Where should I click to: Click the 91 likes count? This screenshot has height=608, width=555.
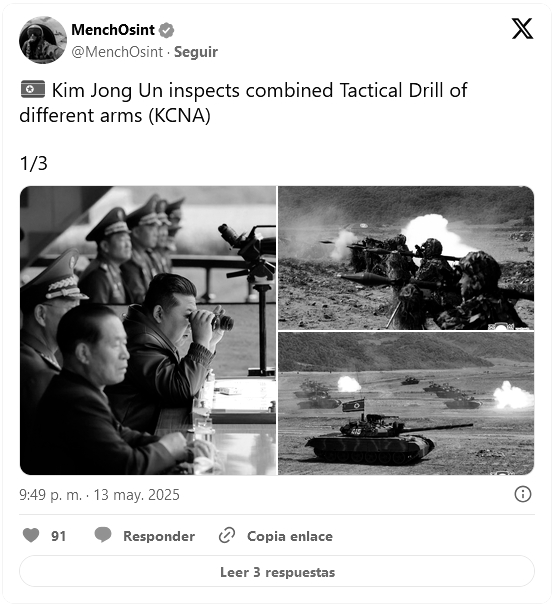(59, 536)
